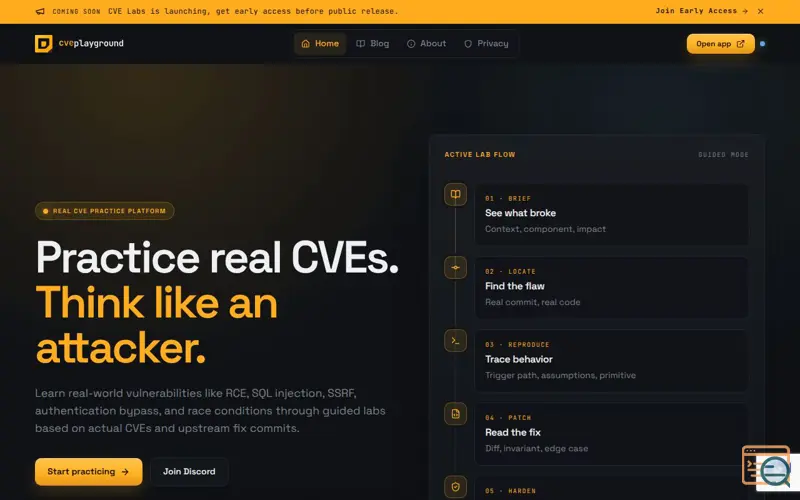
Task: Click the floating terminal search widget icon
Action: pyautogui.click(x=766, y=466)
